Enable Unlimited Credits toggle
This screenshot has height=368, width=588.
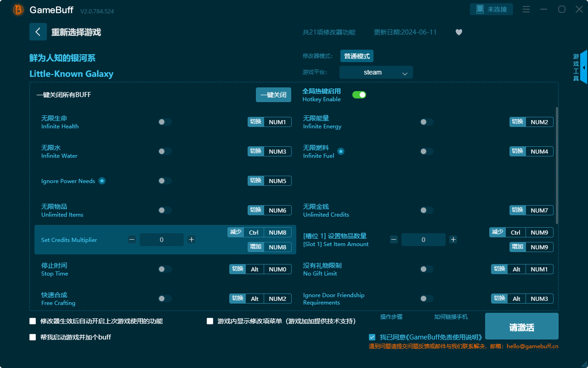427,210
